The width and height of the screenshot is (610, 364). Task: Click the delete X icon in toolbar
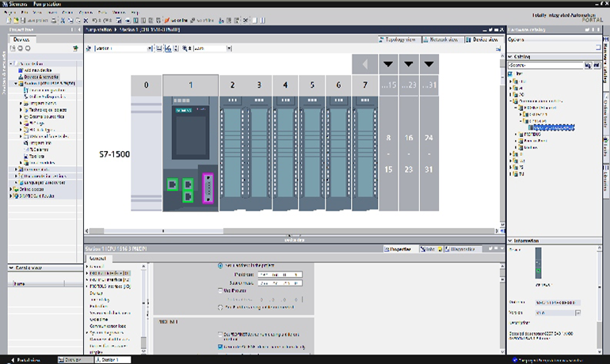[85, 21]
